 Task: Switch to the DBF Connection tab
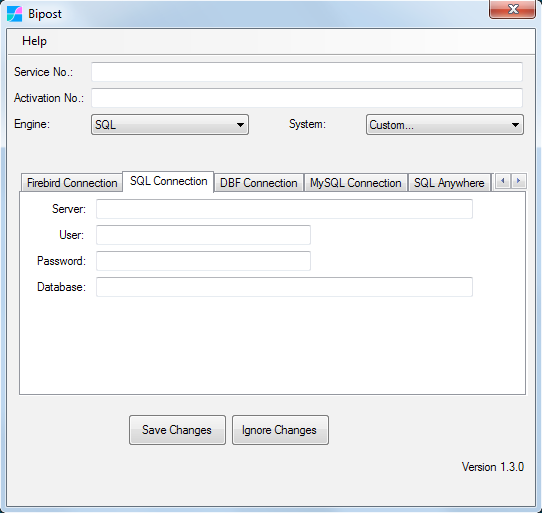click(259, 183)
